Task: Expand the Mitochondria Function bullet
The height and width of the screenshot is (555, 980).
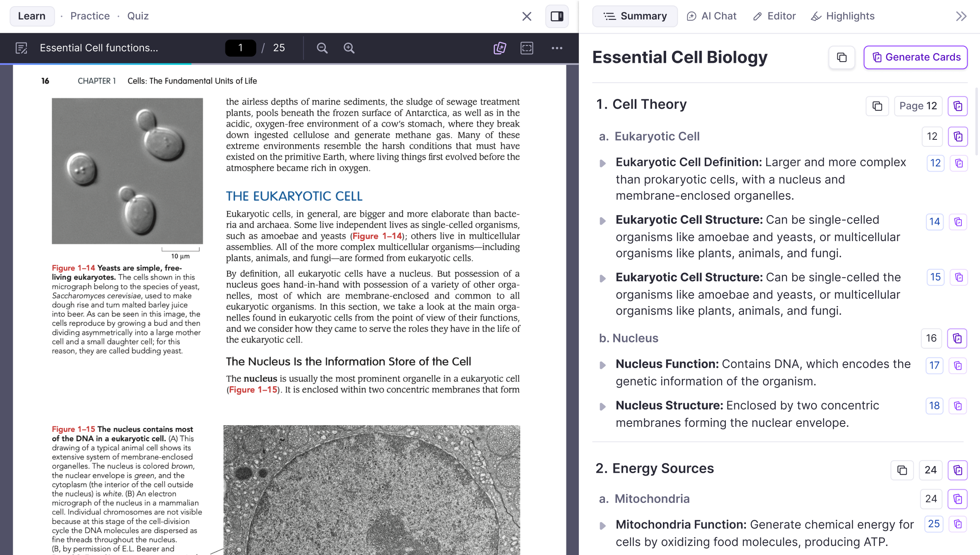Action: (x=602, y=526)
